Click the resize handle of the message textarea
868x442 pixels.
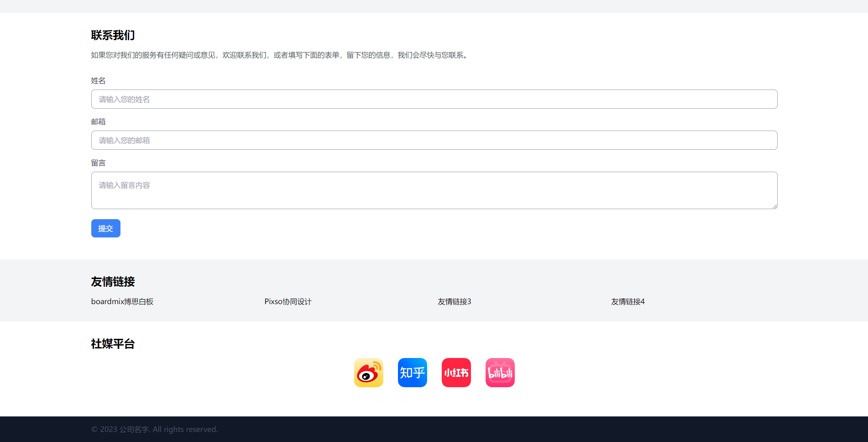click(774, 206)
